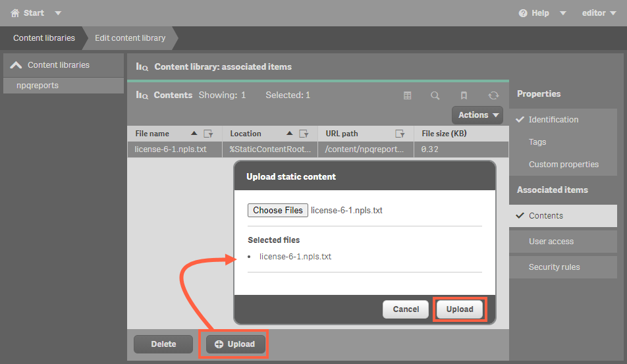Click the Help question mark icon

pyautogui.click(x=523, y=13)
